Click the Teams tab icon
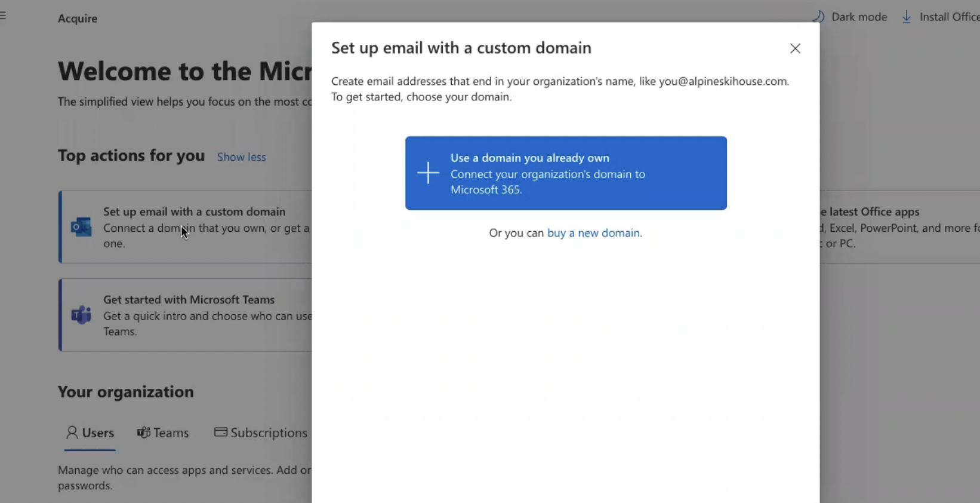 point(143,433)
